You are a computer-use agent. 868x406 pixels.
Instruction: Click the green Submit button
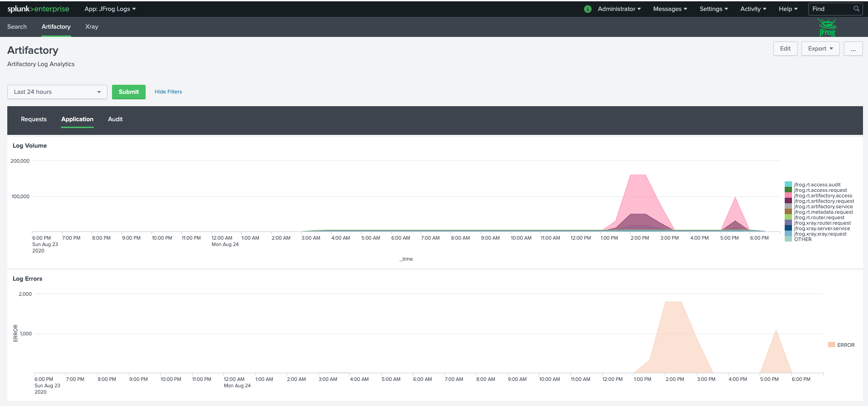coord(129,92)
